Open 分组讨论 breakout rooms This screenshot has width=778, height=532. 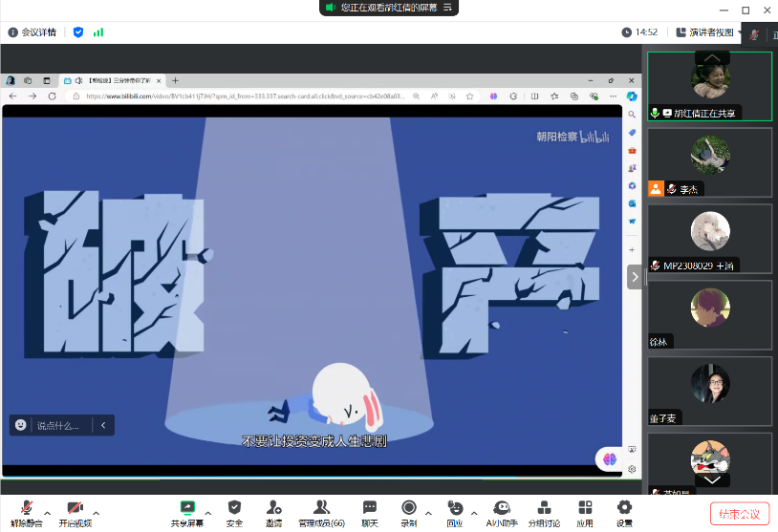tap(544, 508)
